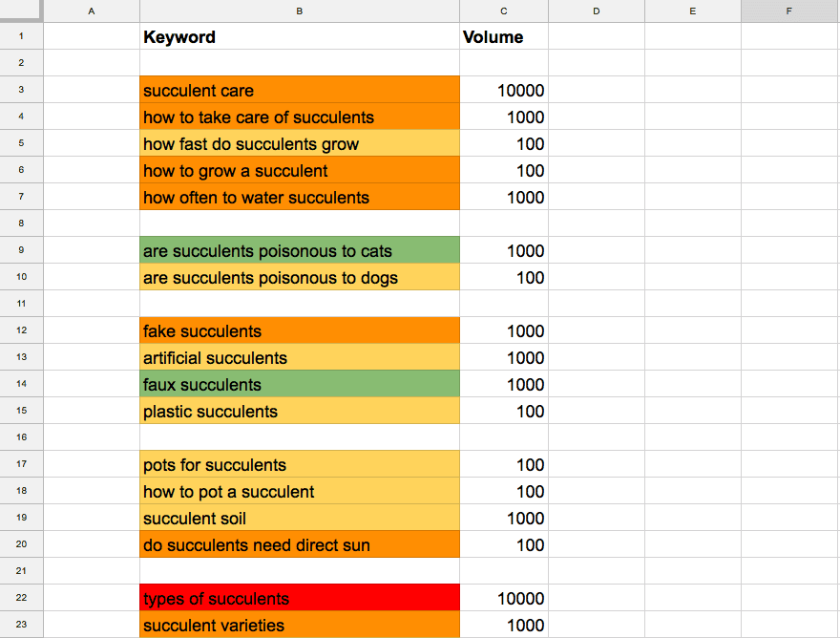Select row 3 header
The height and width of the screenshot is (638, 840).
pyautogui.click(x=21, y=90)
